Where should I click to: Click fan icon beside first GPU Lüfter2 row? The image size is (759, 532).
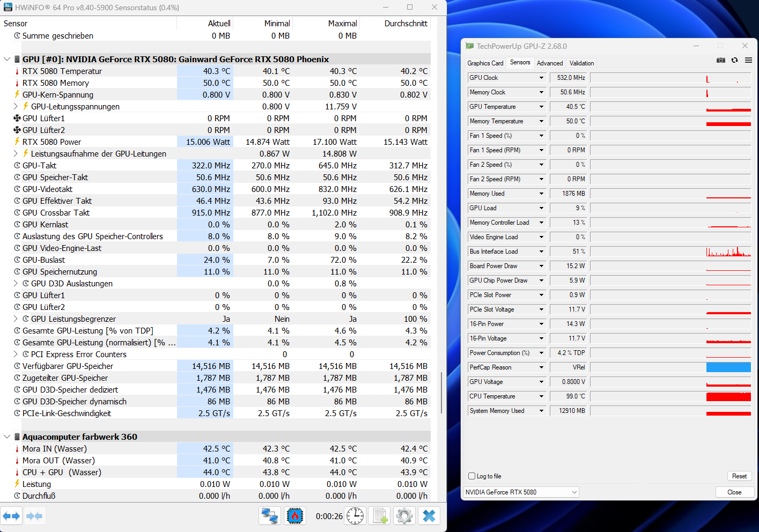[x=17, y=130]
